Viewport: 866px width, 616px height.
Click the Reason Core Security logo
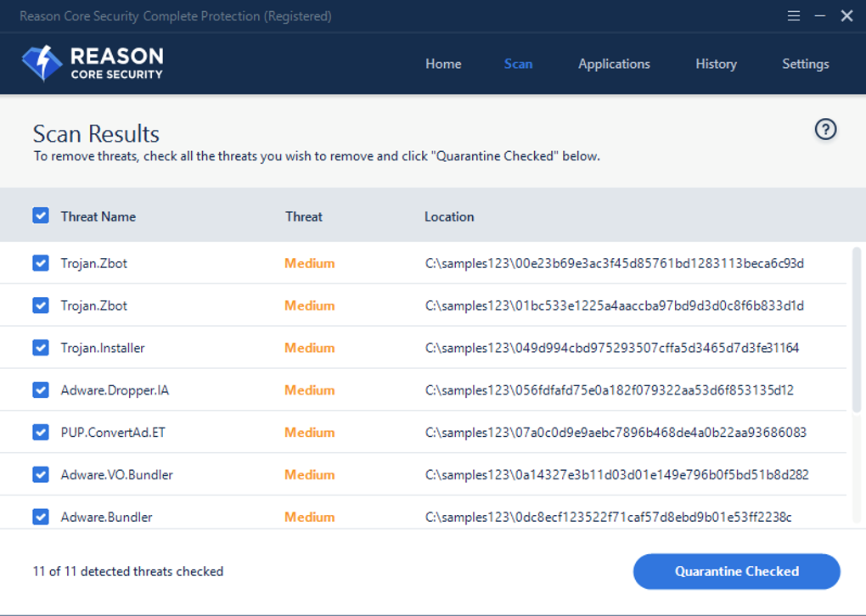pos(93,64)
